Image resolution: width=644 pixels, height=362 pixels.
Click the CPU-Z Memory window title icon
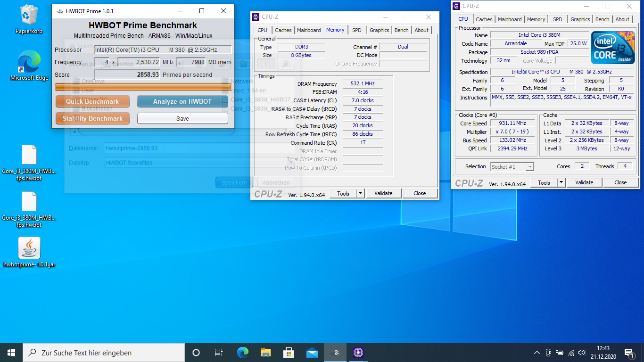tap(256, 17)
